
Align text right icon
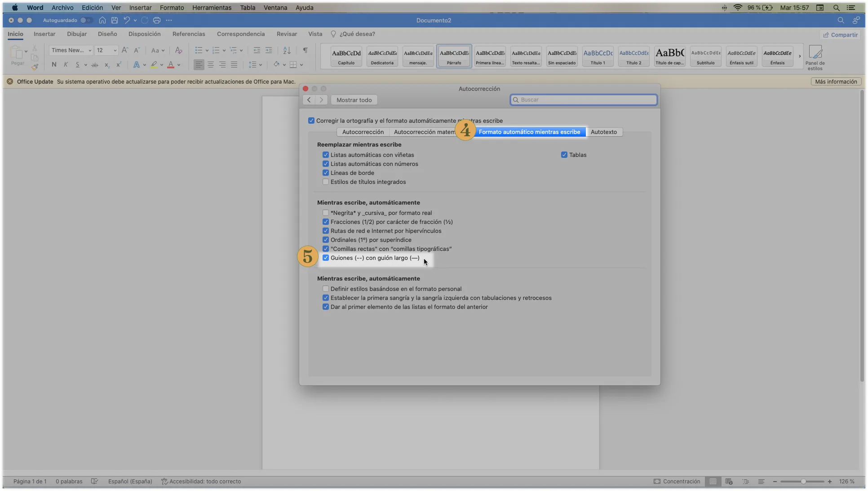click(222, 65)
